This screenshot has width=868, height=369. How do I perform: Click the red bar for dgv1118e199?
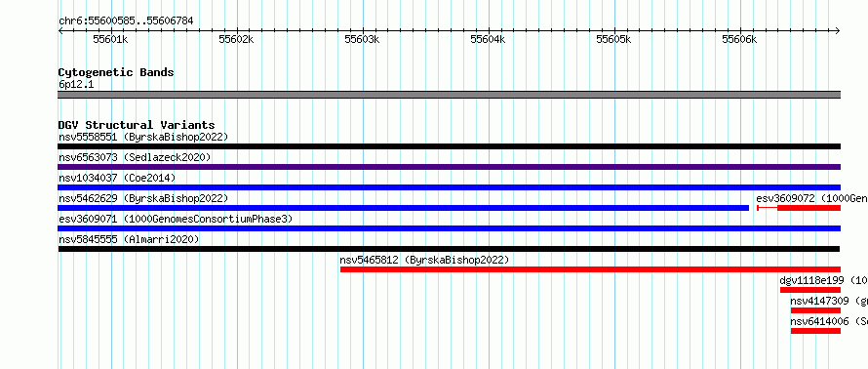(810, 290)
